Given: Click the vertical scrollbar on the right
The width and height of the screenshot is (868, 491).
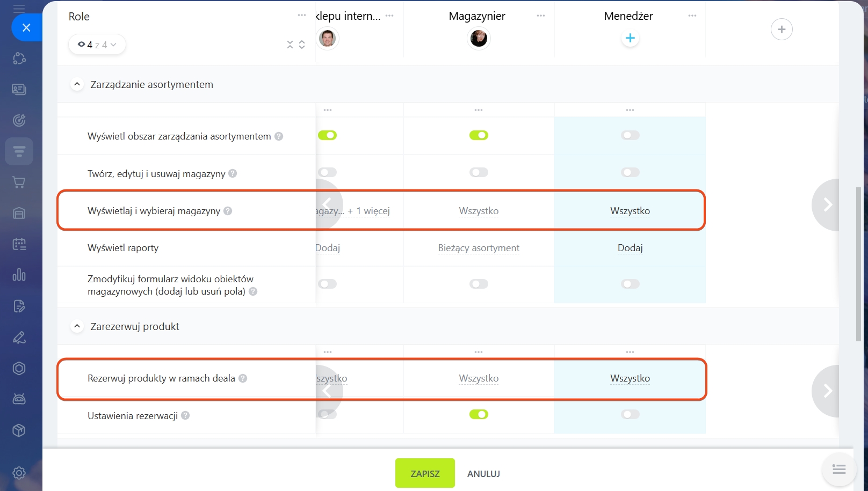Looking at the screenshot, I should click(858, 264).
